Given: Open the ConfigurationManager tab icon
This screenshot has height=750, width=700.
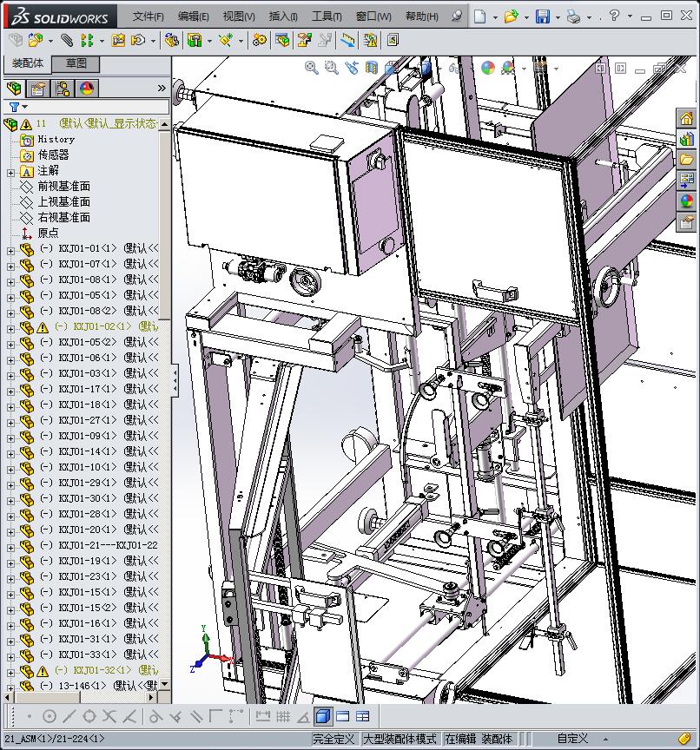Looking at the screenshot, I should pyautogui.click(x=63, y=89).
